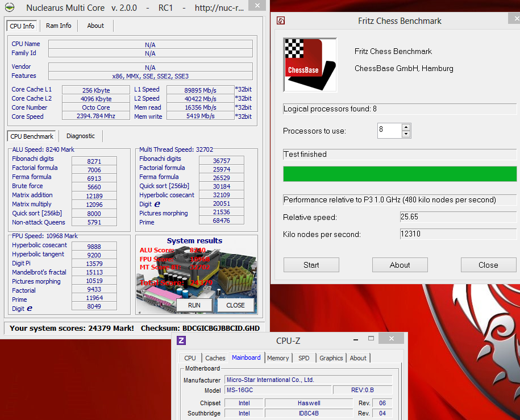This screenshot has width=520, height=420.
Task: Click Logical processors found: 8 field
Action: [400, 109]
